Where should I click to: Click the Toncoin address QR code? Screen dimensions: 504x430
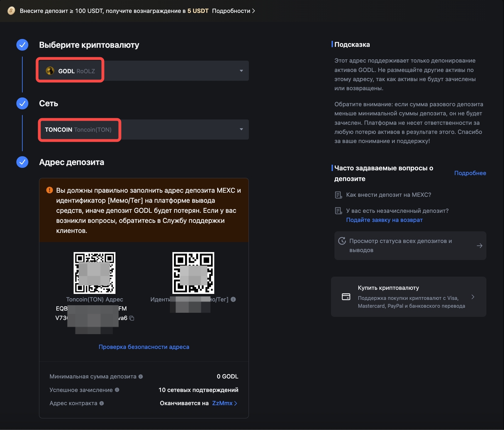94,273
